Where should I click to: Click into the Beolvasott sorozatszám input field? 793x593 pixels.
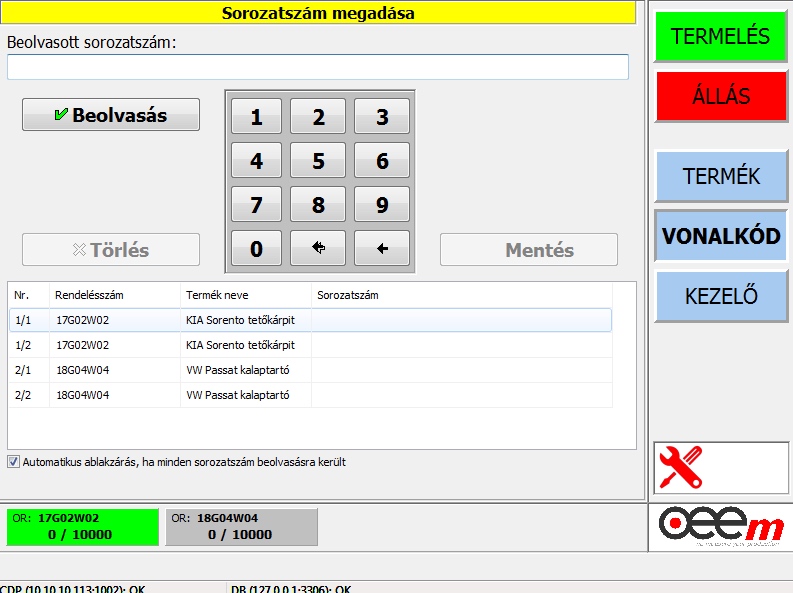pyautogui.click(x=318, y=67)
